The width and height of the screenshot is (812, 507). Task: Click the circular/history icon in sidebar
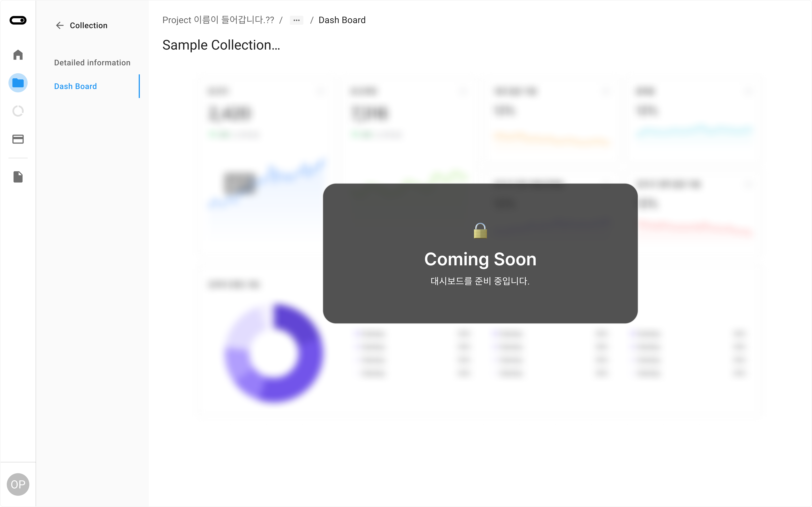click(x=18, y=111)
